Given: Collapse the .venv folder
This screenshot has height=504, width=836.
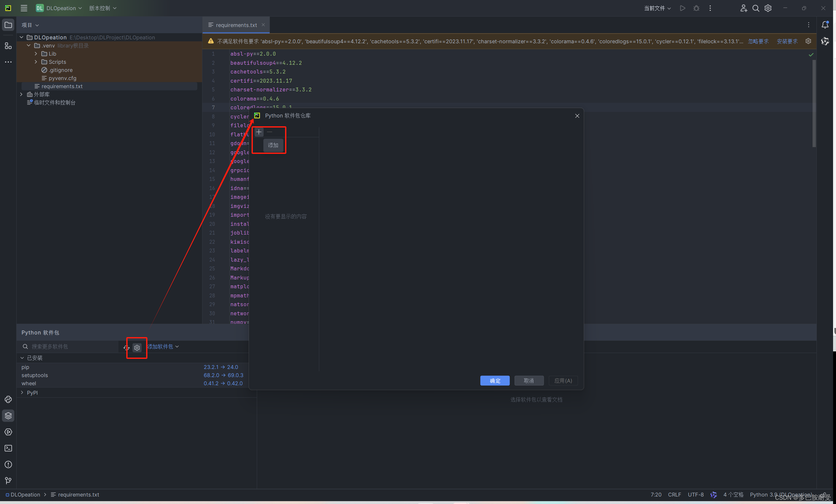Looking at the screenshot, I should 29,46.
